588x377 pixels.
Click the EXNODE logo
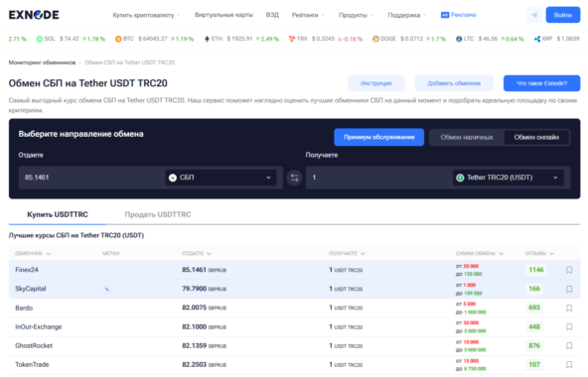(34, 15)
